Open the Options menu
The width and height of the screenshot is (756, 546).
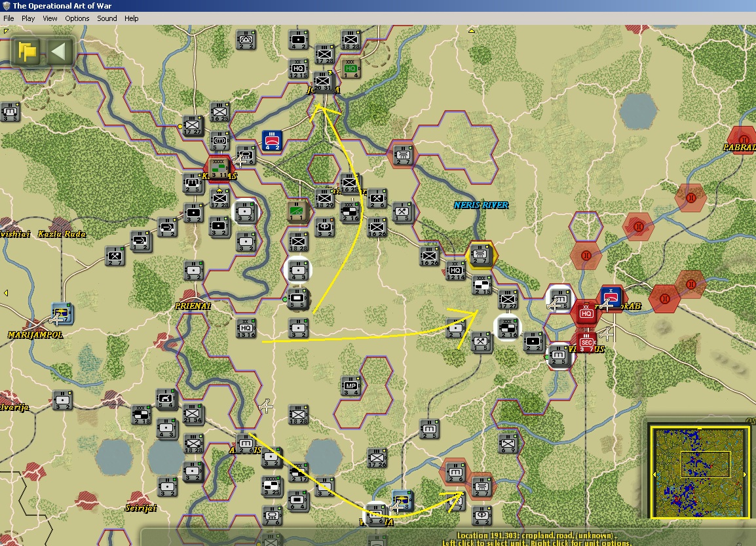[x=77, y=18]
